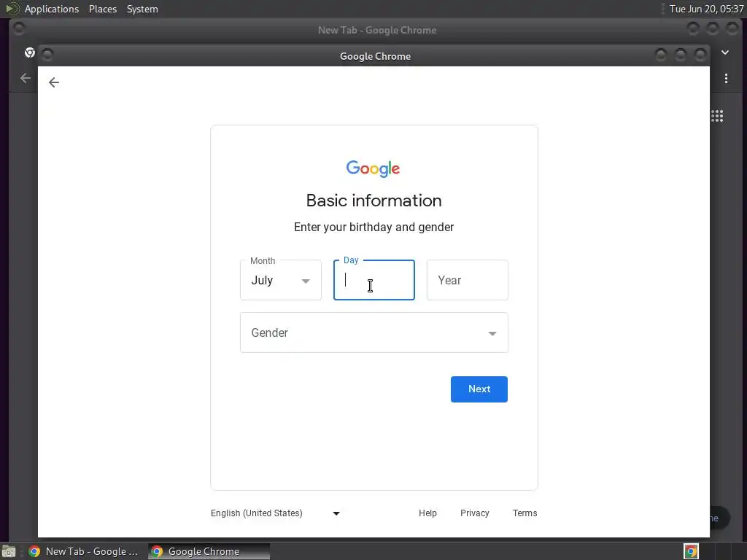Open the English (United States) language selector

[x=275, y=513]
